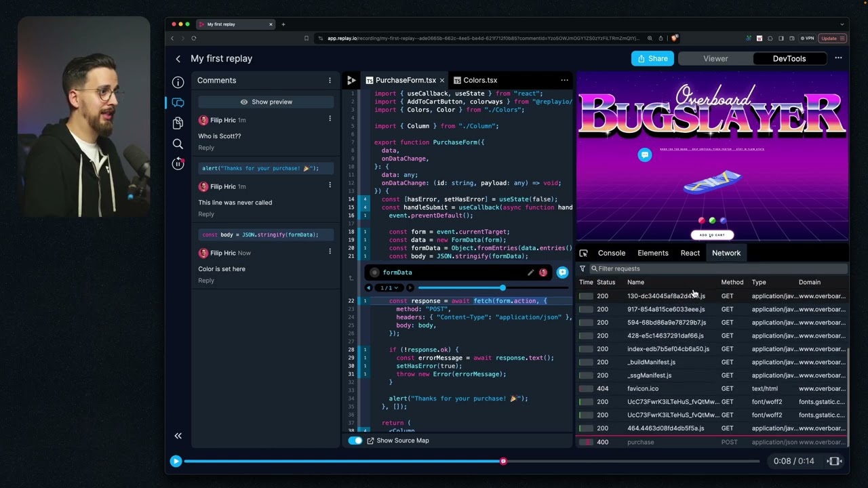Open options for 'Who is Scott??' comment
Viewport: 868px width, 488px height.
point(330,119)
